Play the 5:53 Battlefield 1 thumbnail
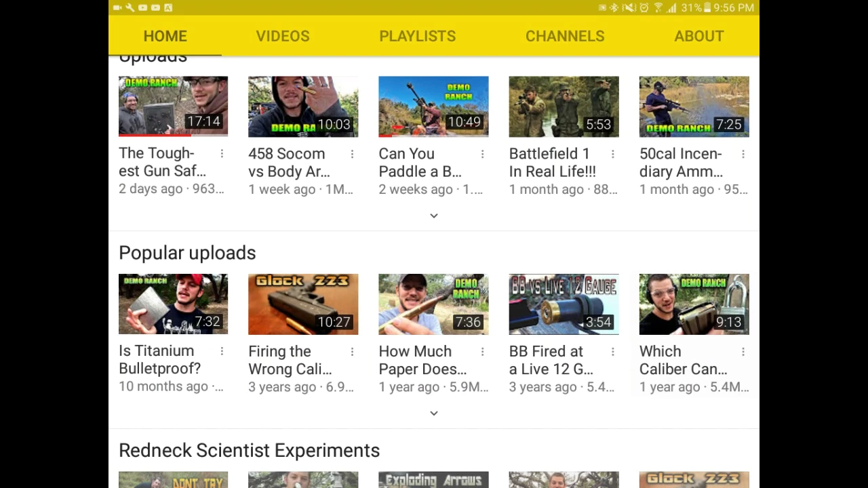Viewport: 868px width, 488px height. point(564,106)
